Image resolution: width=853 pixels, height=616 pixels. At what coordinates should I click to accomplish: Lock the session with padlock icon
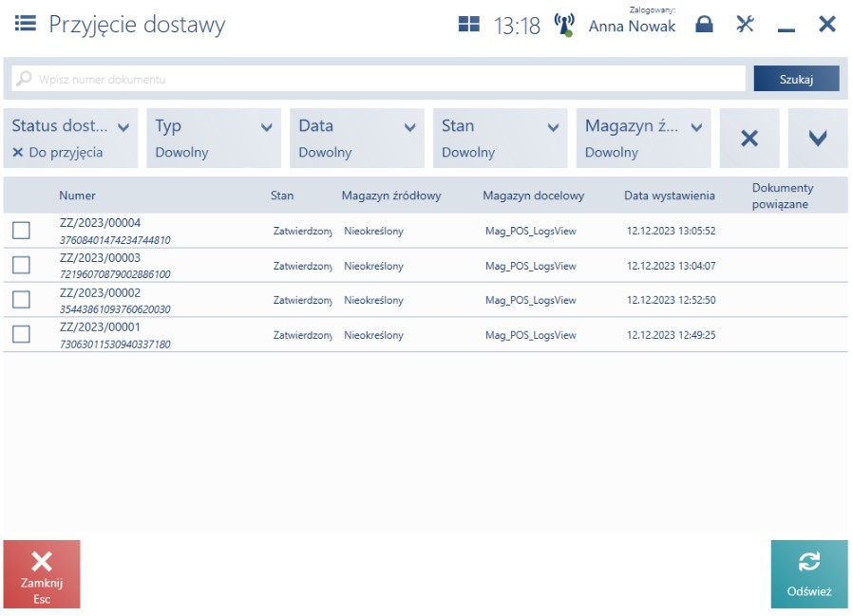tap(704, 24)
